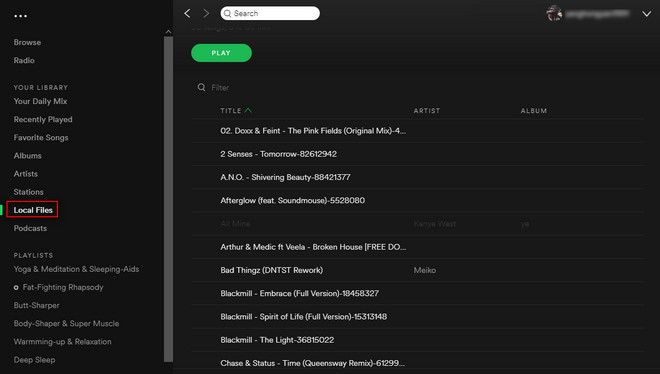Open the account dropdown chevron
This screenshot has height=374, width=660.
647,14
